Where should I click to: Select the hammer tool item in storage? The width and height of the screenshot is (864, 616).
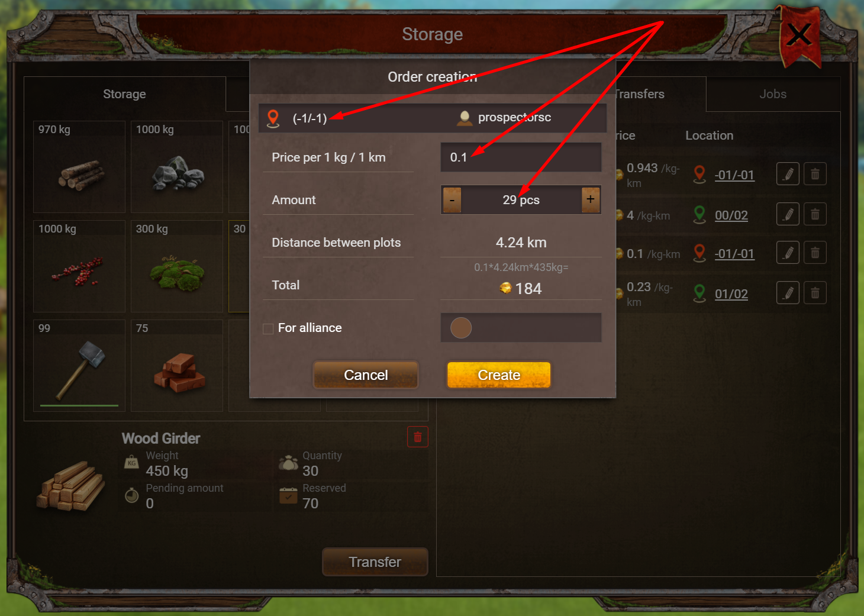click(x=79, y=366)
